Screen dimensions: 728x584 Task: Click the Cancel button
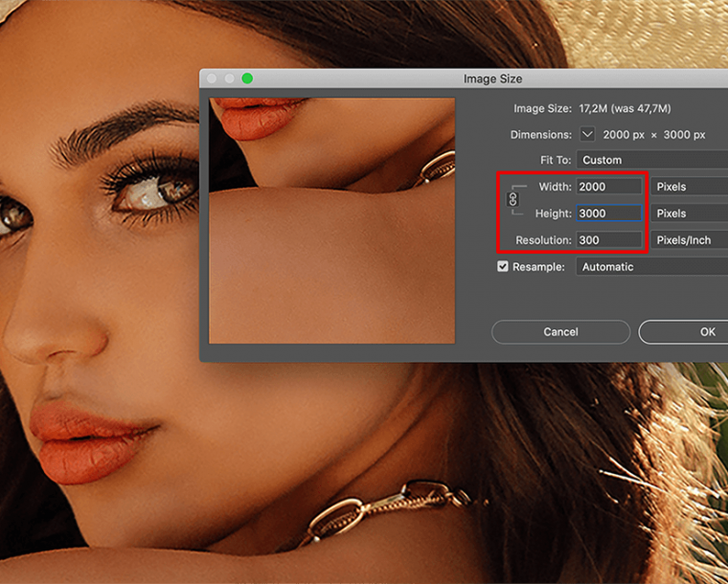(x=561, y=331)
